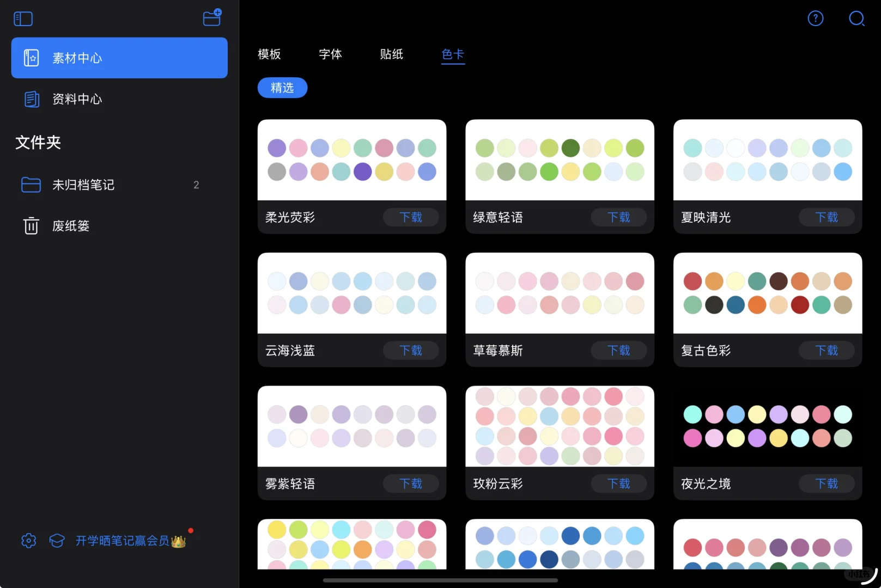Click the dark brown swatch in 复古色彩
Viewport: 881px width, 588px height.
point(778,281)
